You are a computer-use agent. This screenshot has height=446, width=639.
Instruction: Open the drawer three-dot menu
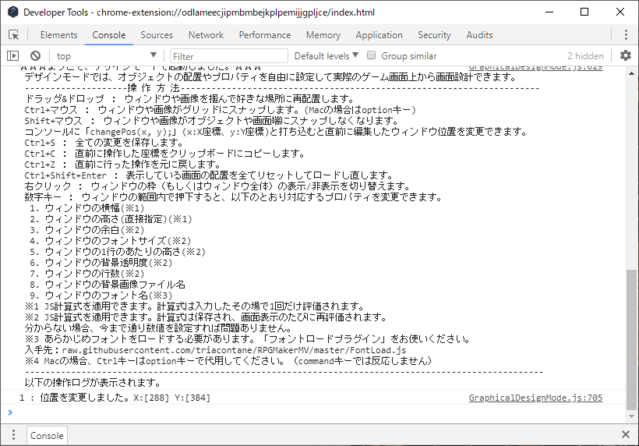13,435
